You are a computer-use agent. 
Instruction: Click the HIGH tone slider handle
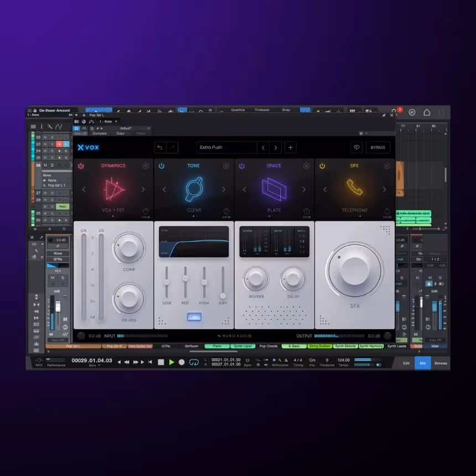click(204, 282)
